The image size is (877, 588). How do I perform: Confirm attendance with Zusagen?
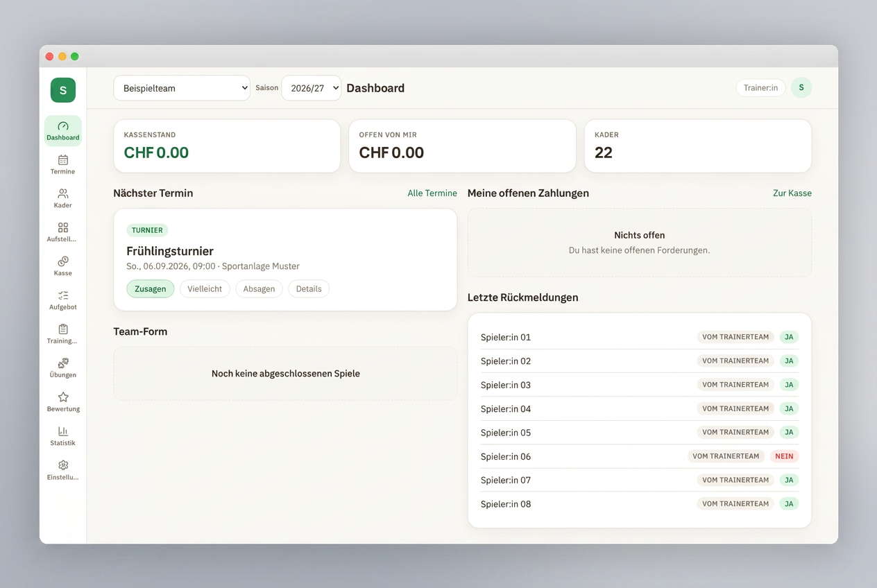[150, 288]
